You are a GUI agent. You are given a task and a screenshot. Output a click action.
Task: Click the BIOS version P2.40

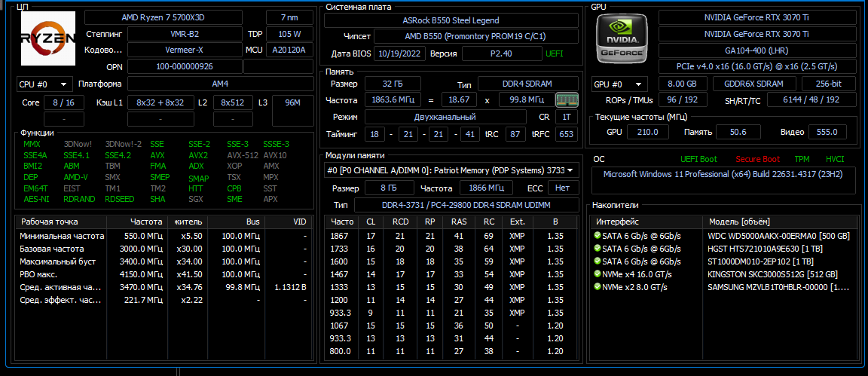pos(502,53)
